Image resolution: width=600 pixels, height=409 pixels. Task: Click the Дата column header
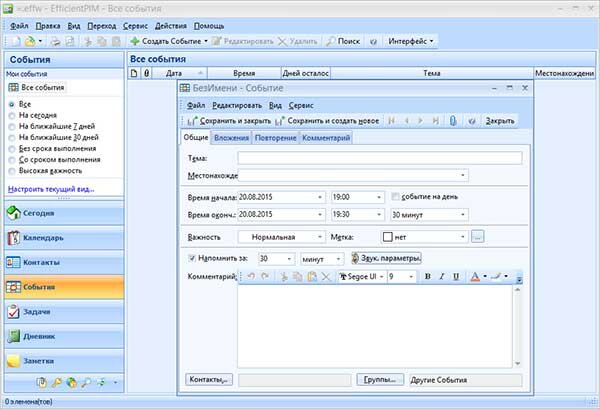click(179, 73)
